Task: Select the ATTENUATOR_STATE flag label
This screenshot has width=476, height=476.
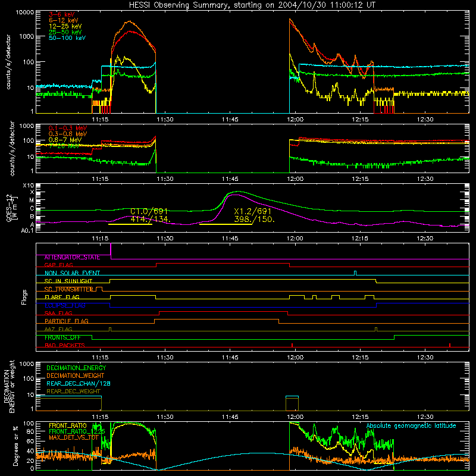Action: pos(72,258)
